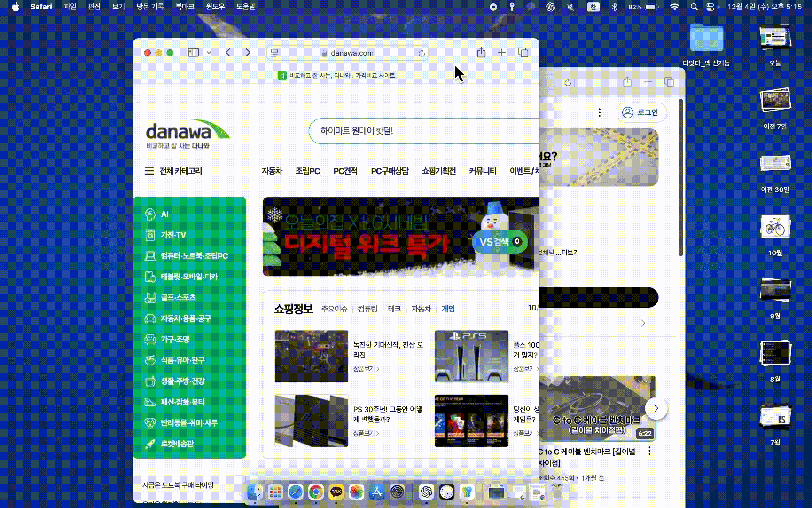This screenshot has width=812, height=508.
Task: Click 로그인 in the back Safari window
Action: pos(641,112)
